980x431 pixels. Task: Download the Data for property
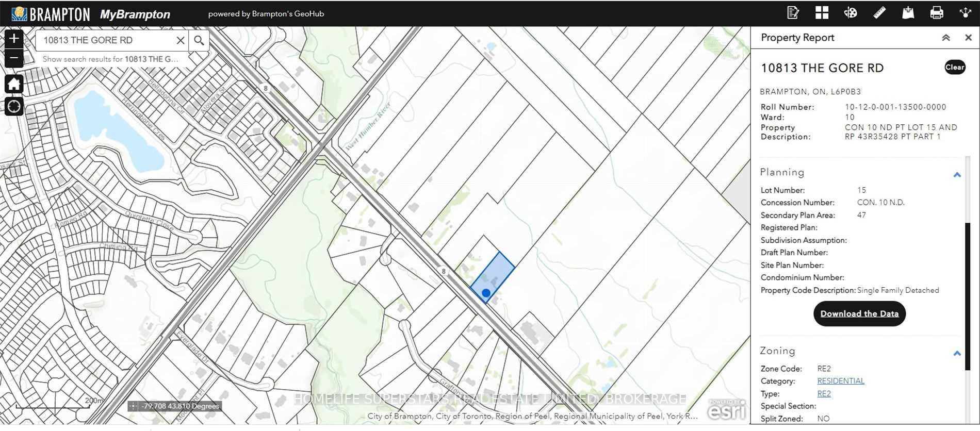(859, 313)
